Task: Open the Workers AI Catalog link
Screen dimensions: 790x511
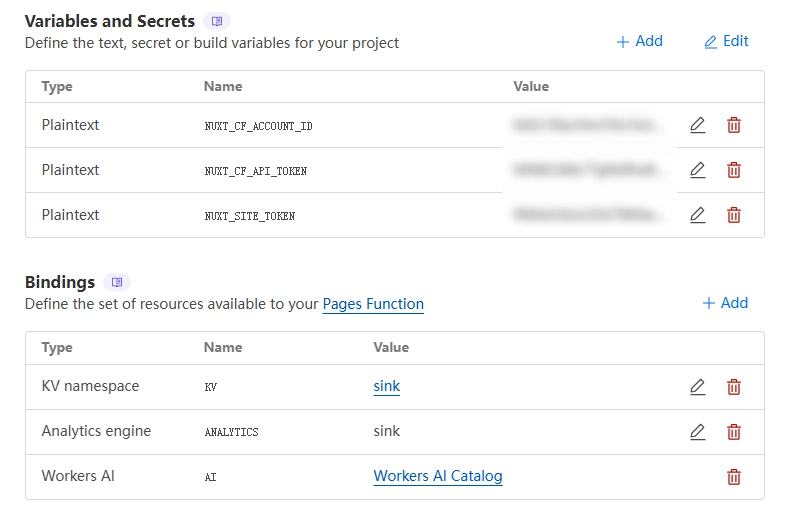Action: 437,476
